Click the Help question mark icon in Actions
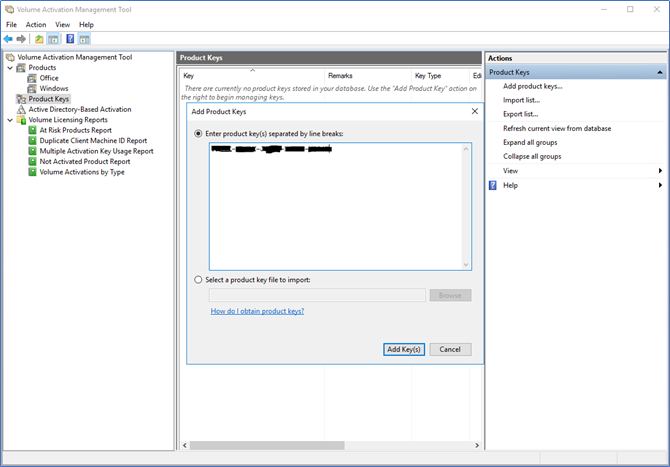 pos(493,185)
